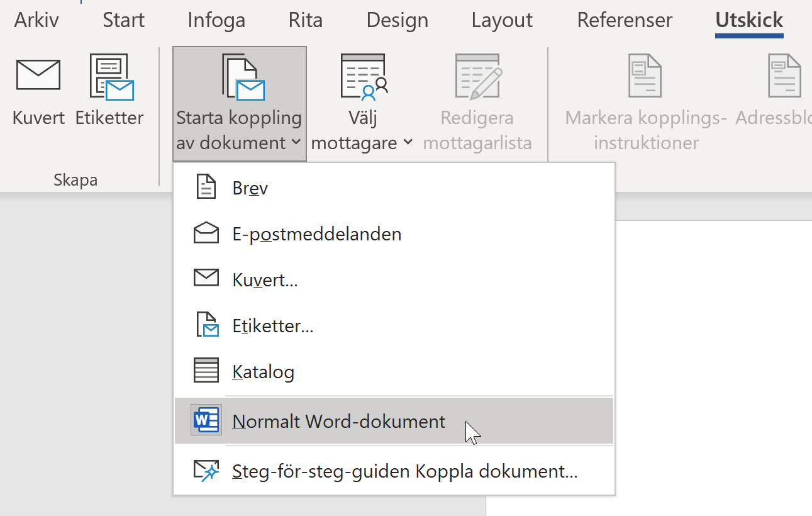Click the Word logo icon in menu
Viewport: 812px width, 516px height.
tap(206, 420)
